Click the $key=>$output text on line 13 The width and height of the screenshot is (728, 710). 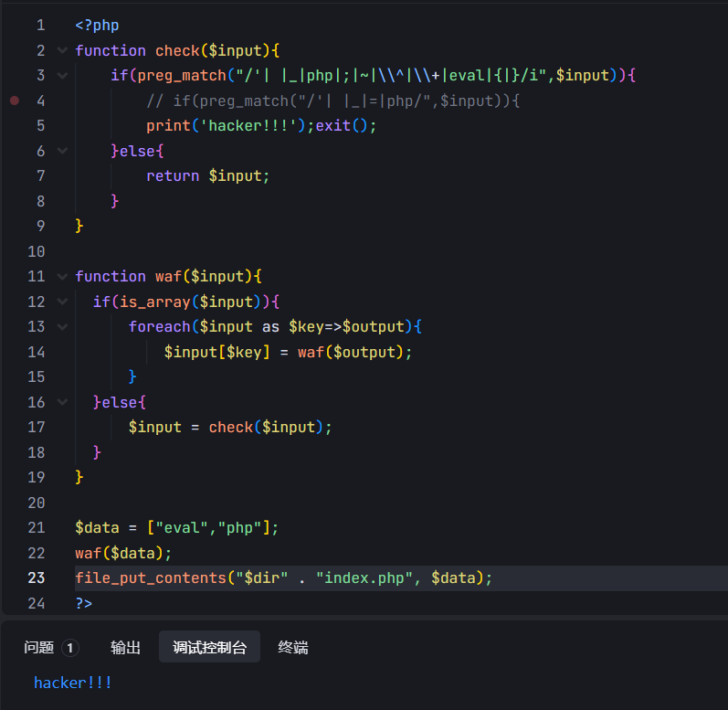pos(346,327)
